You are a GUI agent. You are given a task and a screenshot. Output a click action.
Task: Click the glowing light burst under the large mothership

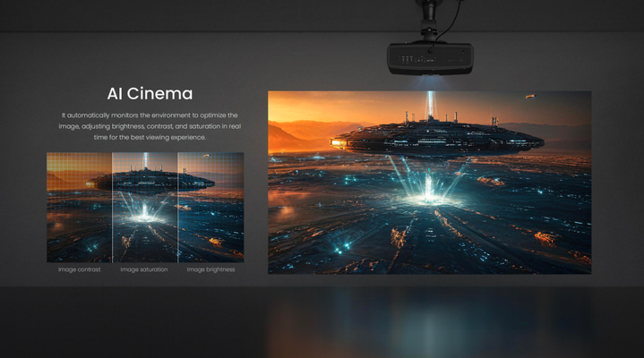pyautogui.click(x=428, y=186)
